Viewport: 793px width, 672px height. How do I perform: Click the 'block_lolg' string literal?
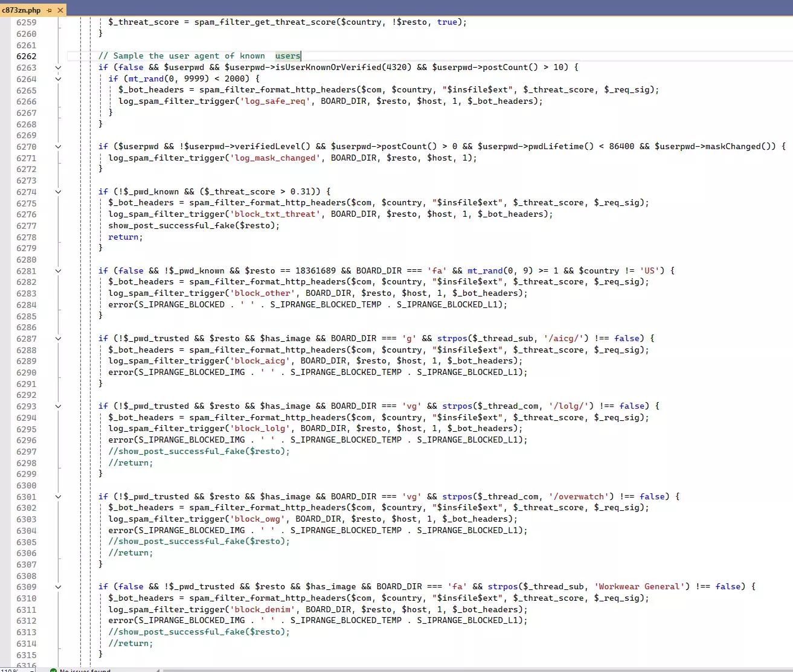(260, 428)
